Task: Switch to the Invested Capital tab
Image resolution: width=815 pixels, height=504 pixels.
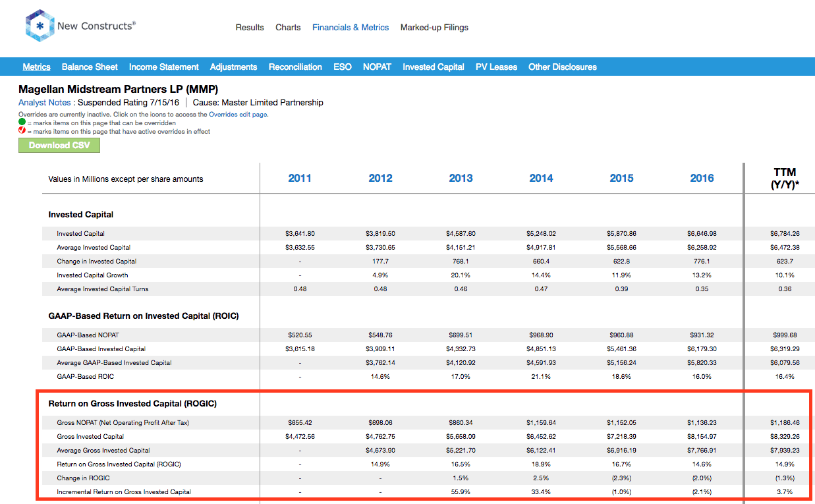Action: pyautogui.click(x=434, y=67)
